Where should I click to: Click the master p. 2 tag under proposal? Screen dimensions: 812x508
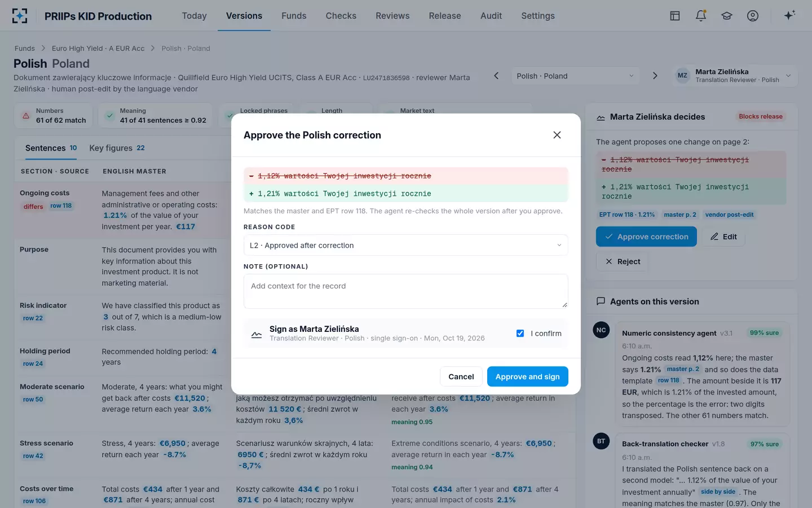point(680,214)
